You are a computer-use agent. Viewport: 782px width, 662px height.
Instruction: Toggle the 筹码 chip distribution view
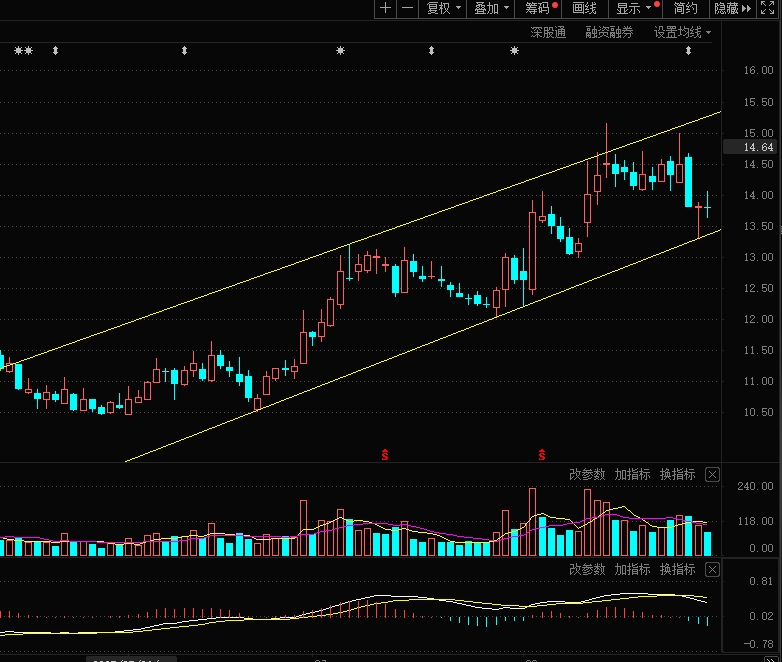[x=540, y=8]
